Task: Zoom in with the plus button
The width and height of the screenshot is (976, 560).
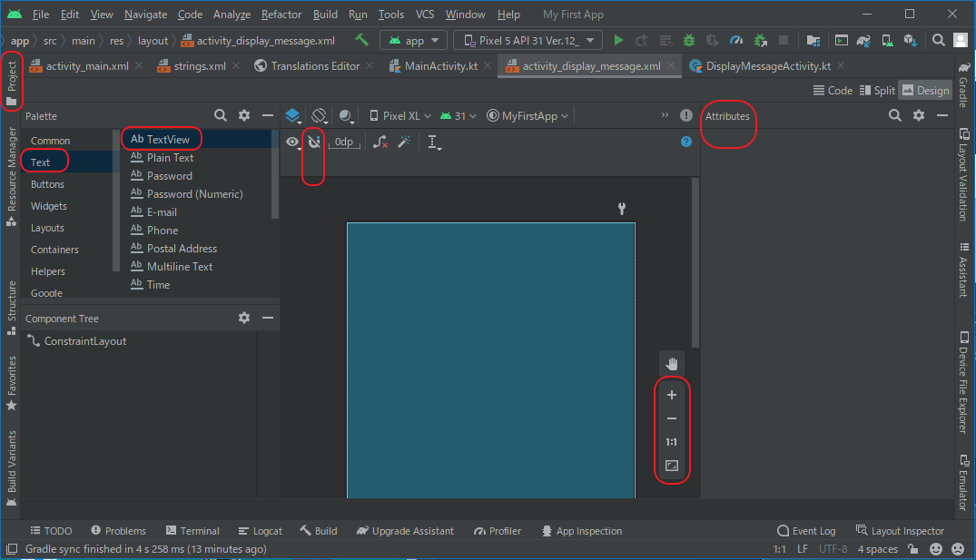Action: coord(672,395)
